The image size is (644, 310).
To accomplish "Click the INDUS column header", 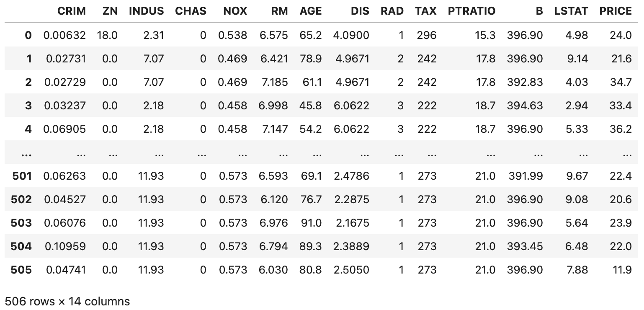I will [146, 11].
